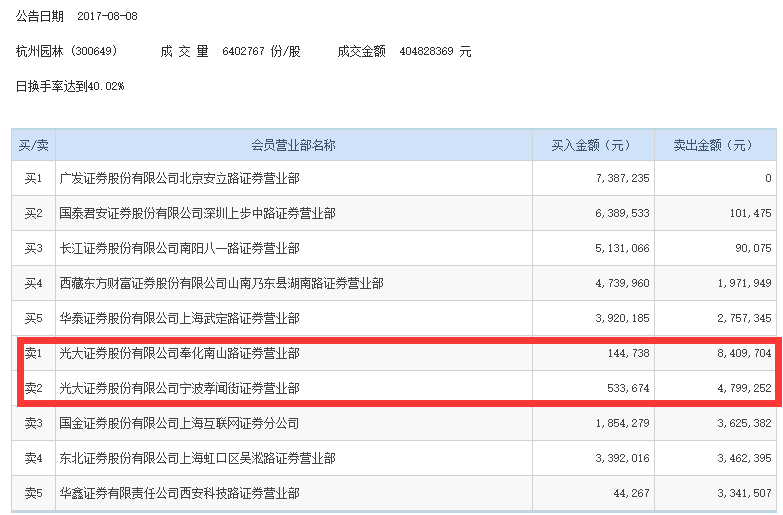Click buy amount 533,674
Viewport: 783px width, 515px height.
(629, 388)
